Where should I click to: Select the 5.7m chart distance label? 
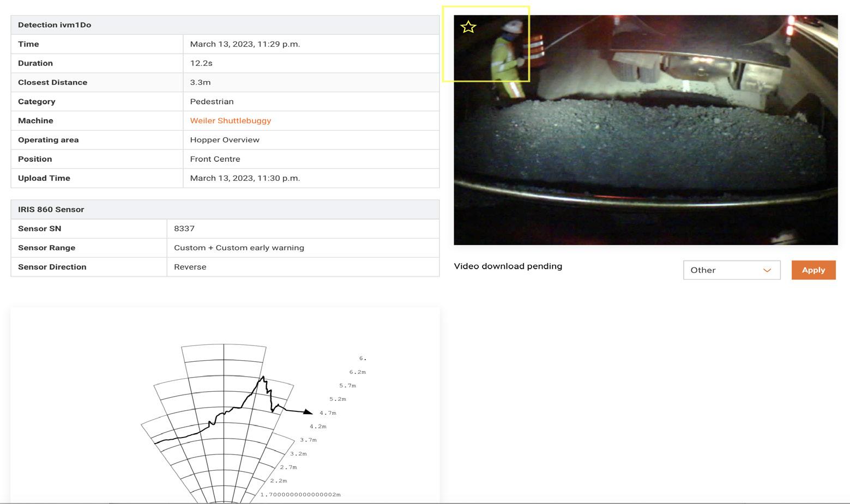348,386
